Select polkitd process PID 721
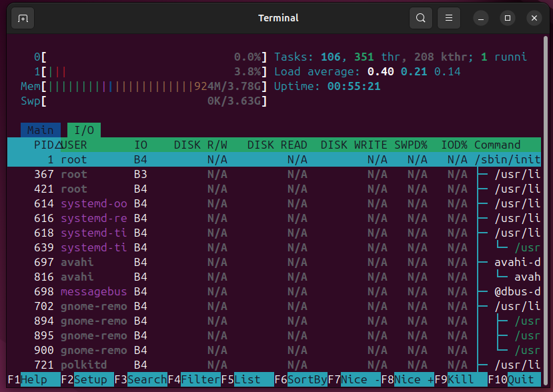Viewport: 553px width, 392px height. tap(274, 365)
